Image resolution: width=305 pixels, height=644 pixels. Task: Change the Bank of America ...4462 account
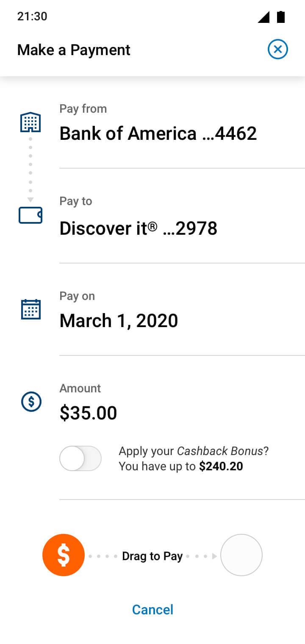click(x=158, y=134)
